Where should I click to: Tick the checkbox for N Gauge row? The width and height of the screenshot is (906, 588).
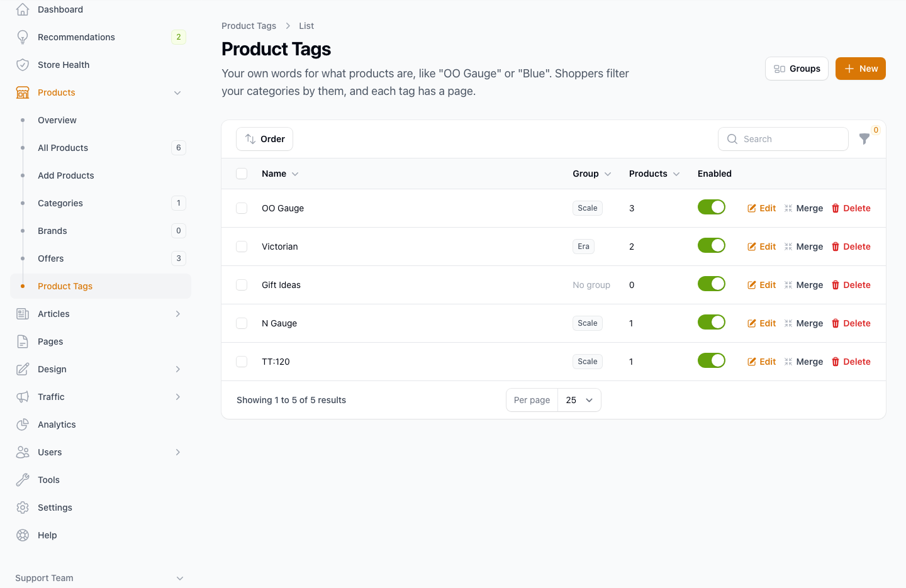[x=242, y=323]
